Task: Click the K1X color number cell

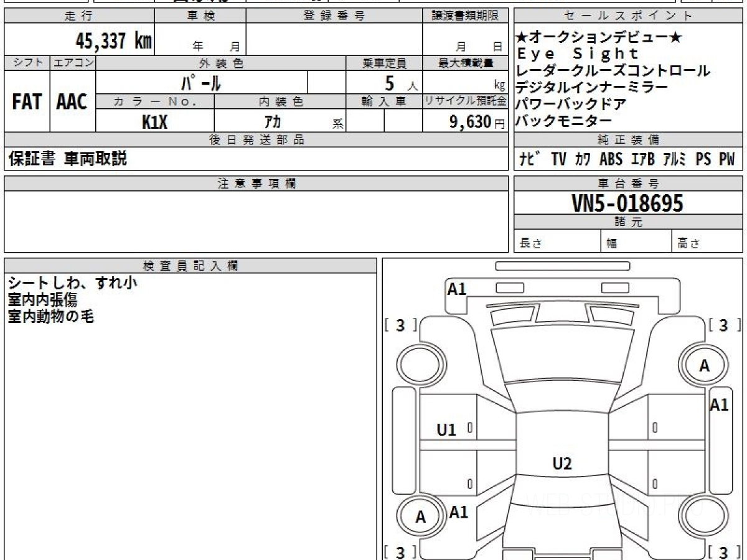Action: pos(154,122)
